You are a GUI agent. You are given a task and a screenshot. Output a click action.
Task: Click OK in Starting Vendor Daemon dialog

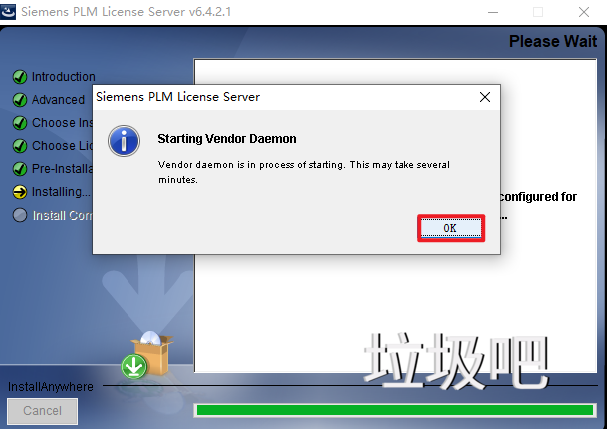[x=451, y=228]
